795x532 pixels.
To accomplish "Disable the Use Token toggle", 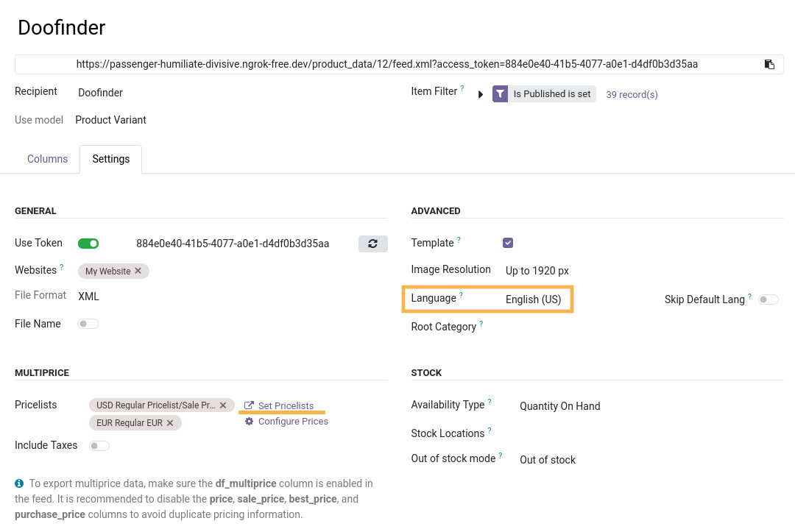I will pos(88,244).
